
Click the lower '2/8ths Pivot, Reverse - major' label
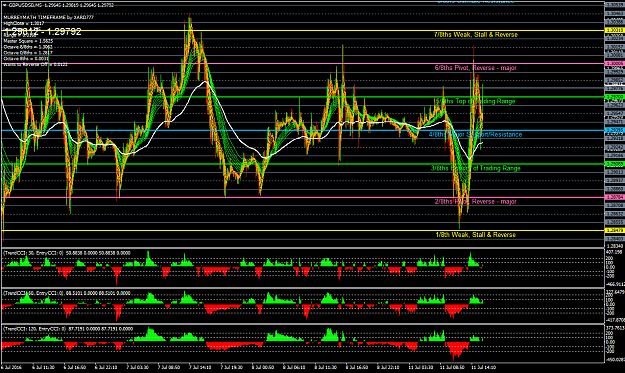click(476, 202)
